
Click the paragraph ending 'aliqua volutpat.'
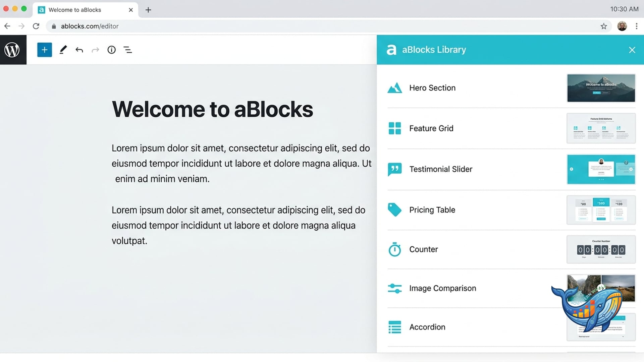point(238,225)
